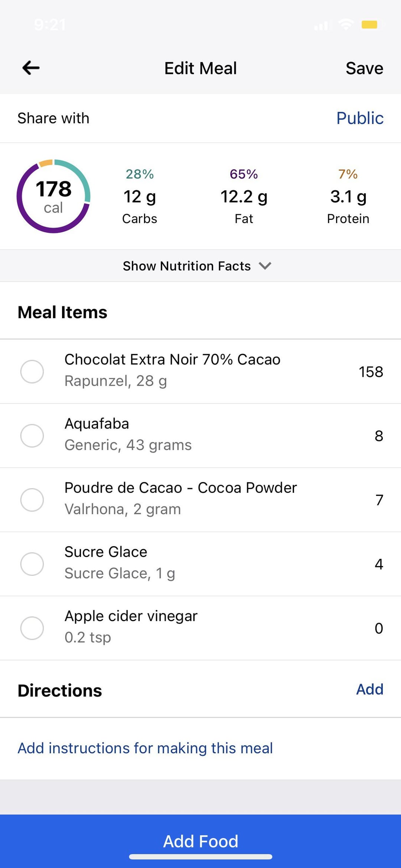The width and height of the screenshot is (401, 868).
Task: Select the Sucre Glace item circle
Action: 32,564
